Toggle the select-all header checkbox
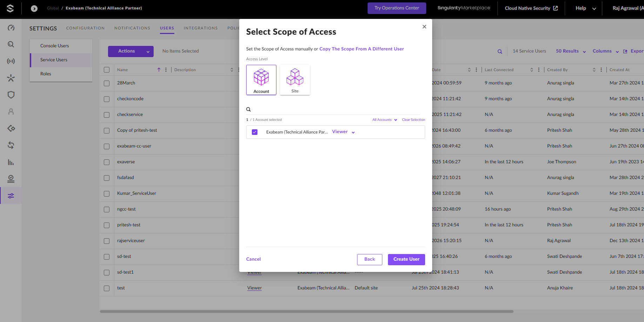The width and height of the screenshot is (644, 322). tap(107, 70)
